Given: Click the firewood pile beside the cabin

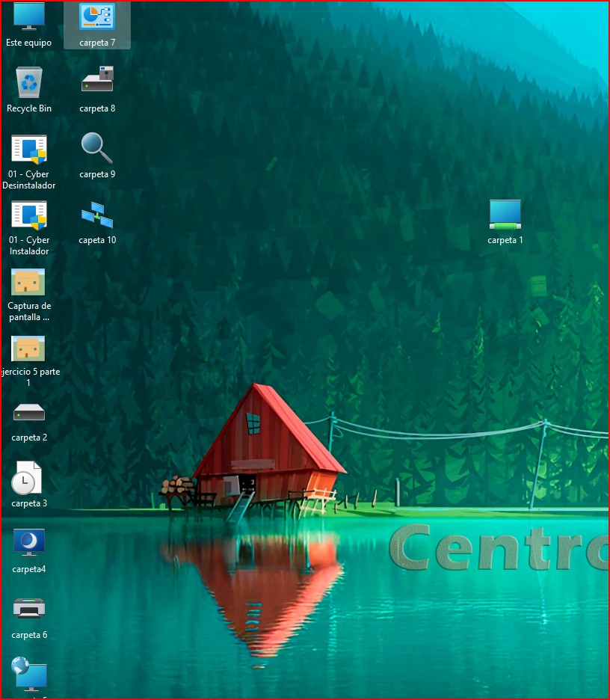Looking at the screenshot, I should 178,486.
